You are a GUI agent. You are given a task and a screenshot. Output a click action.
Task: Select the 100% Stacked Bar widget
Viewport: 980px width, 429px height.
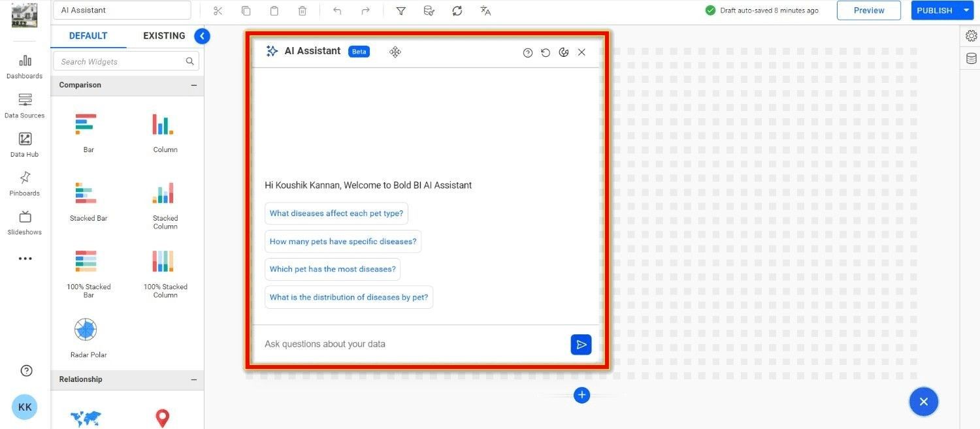(88, 274)
